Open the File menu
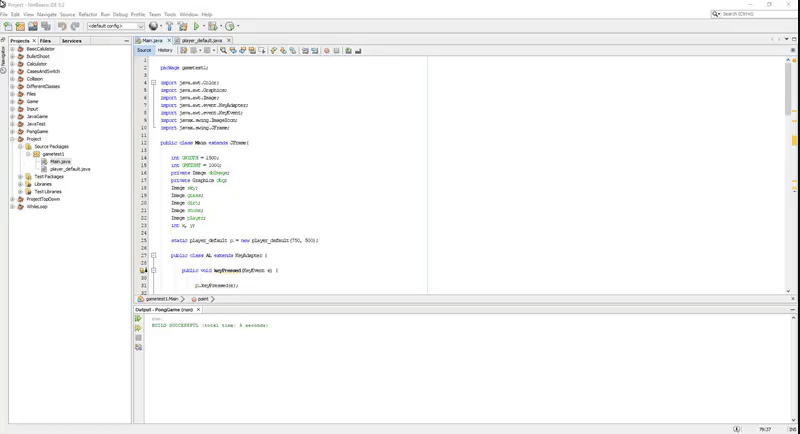 (4, 14)
